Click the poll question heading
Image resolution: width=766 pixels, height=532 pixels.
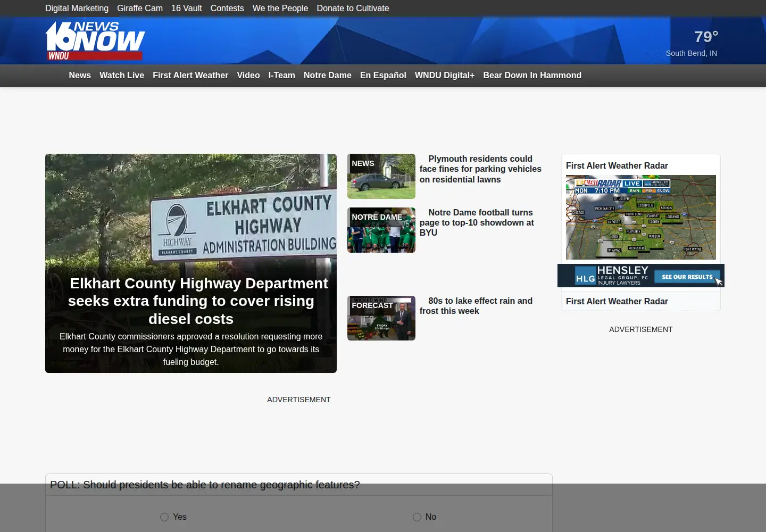[205, 485]
